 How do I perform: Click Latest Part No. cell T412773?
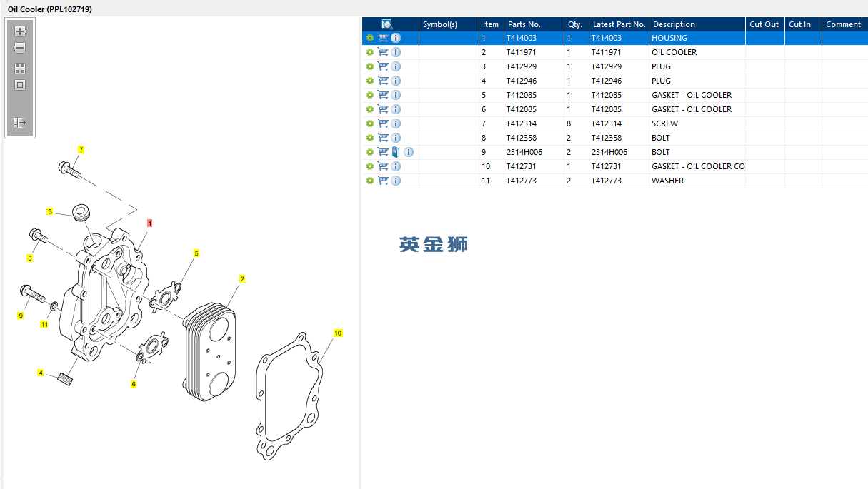pyautogui.click(x=619, y=181)
